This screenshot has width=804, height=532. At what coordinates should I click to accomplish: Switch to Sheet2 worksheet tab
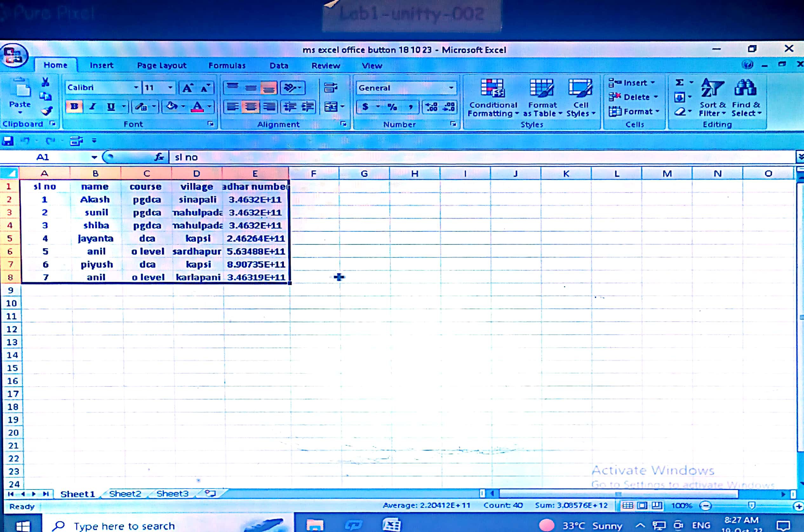[125, 494]
